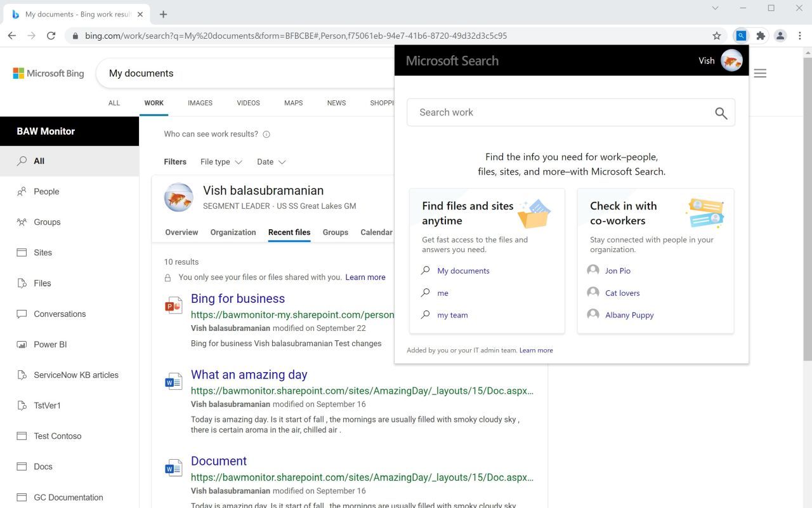Open a new browser tab

click(163, 14)
